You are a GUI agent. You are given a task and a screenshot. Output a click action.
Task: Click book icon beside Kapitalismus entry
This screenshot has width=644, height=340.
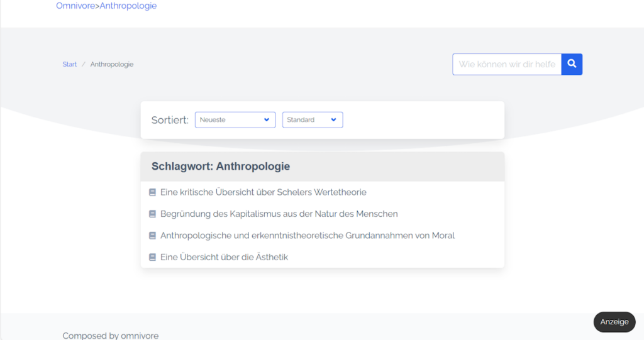click(x=152, y=214)
